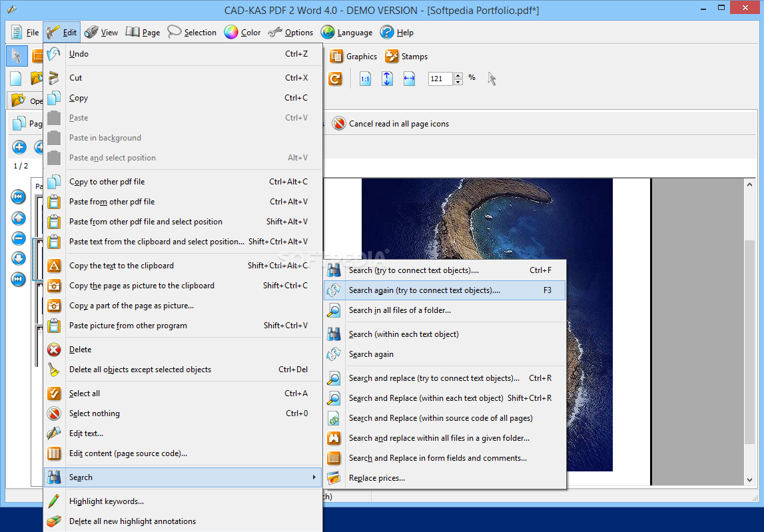Screen dimensions: 764x532
Task: Select 'Search again (try to connect text objects)'
Action: point(424,290)
